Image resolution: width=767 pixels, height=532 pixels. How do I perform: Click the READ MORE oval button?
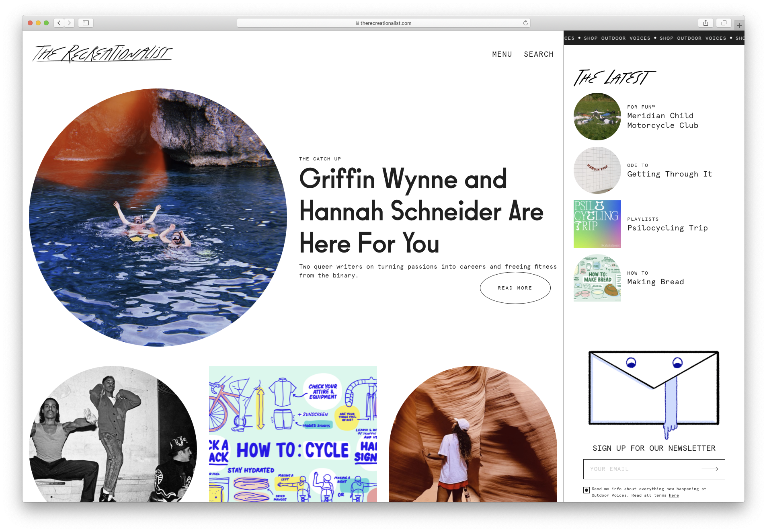coord(515,288)
